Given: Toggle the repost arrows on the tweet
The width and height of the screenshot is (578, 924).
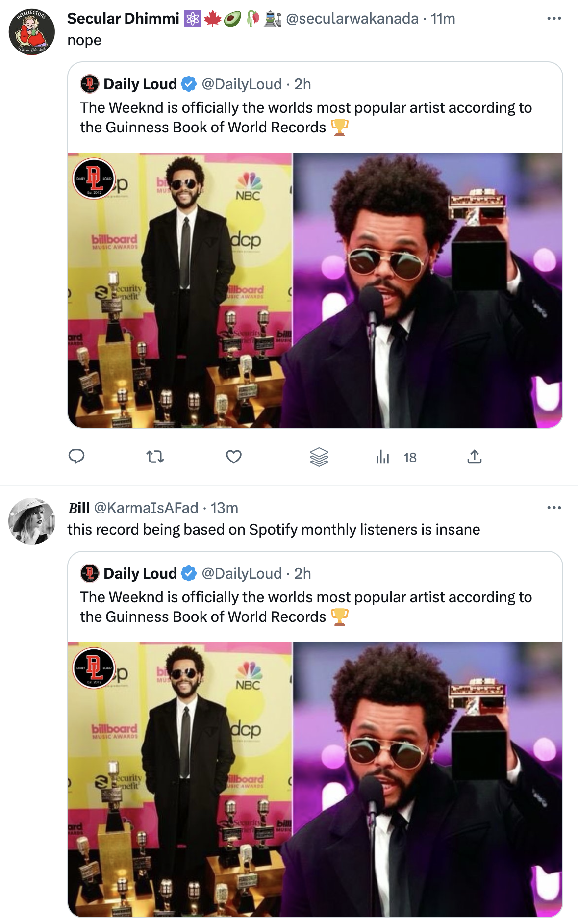Looking at the screenshot, I should 155,457.
